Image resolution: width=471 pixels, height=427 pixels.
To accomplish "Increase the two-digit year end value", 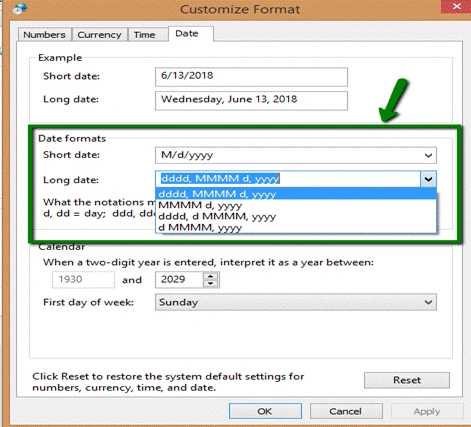I will click(211, 276).
